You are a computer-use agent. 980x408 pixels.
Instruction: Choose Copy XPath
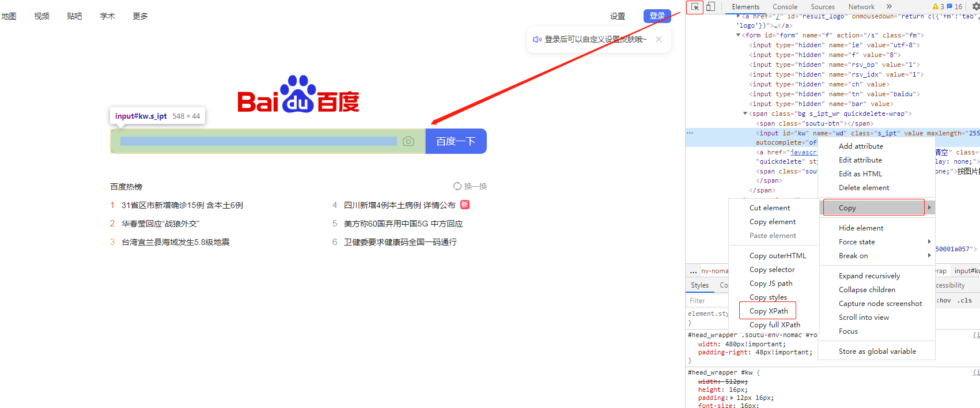pyautogui.click(x=768, y=311)
